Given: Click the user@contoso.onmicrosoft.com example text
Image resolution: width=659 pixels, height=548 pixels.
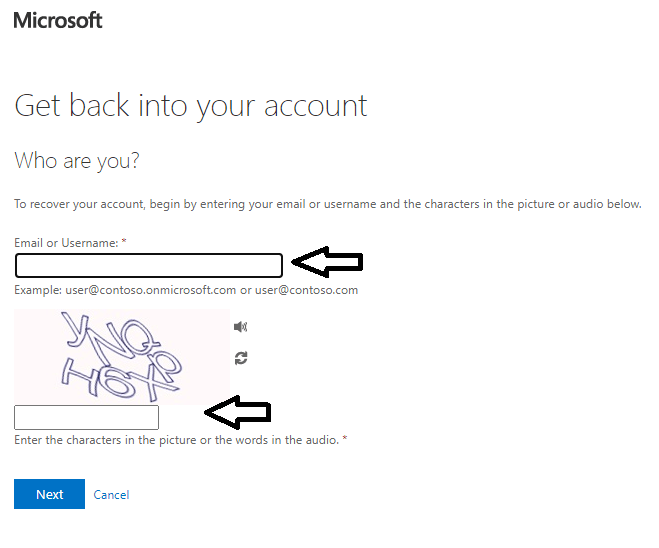Looking at the screenshot, I should pyautogui.click(x=150, y=290).
